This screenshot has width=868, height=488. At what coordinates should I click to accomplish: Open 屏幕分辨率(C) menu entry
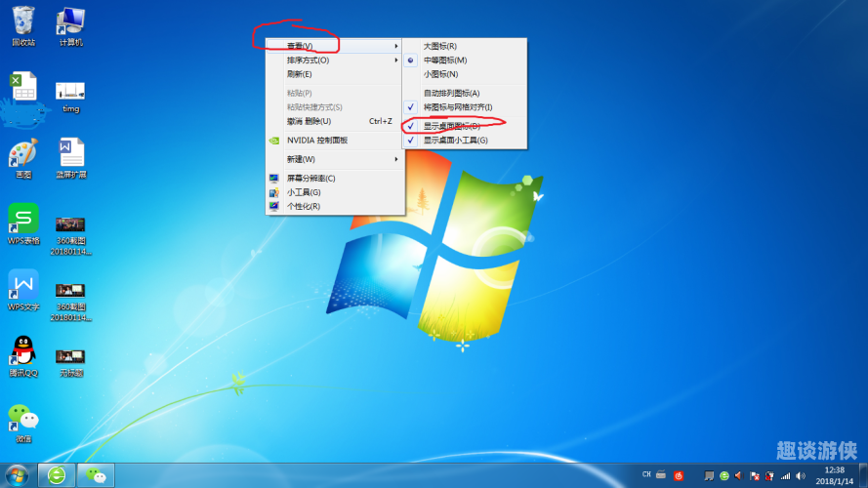click(x=336, y=179)
